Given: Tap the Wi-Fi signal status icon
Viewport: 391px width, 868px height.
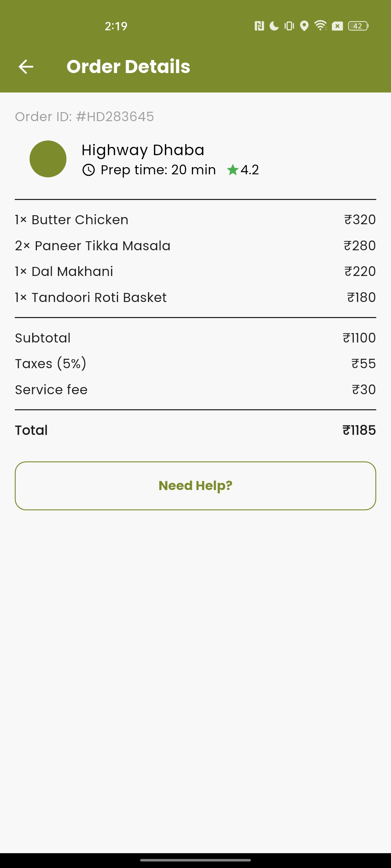Looking at the screenshot, I should click(320, 26).
